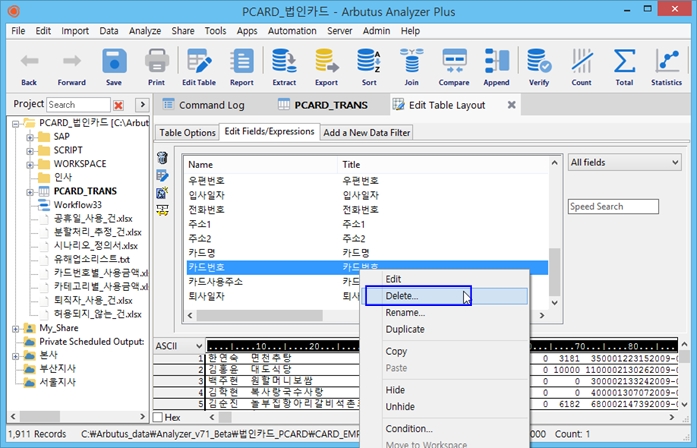Open the Analyze menu
Viewport: 697px width, 448px height.
click(x=145, y=31)
